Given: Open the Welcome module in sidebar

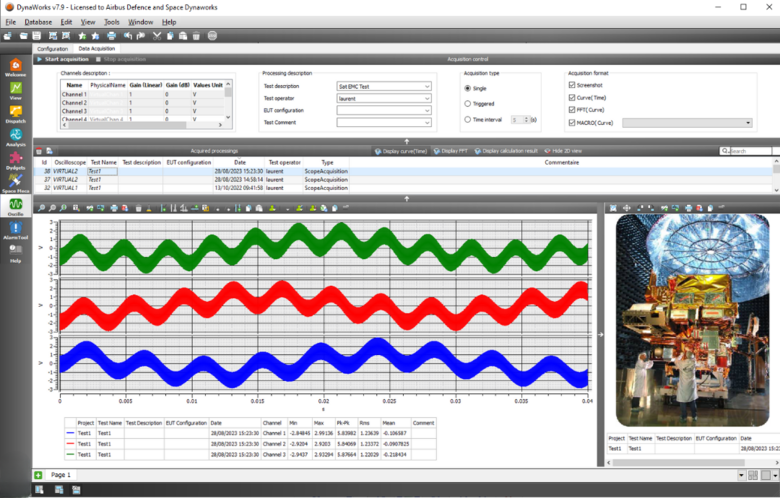Looking at the screenshot, I should coord(15,67).
